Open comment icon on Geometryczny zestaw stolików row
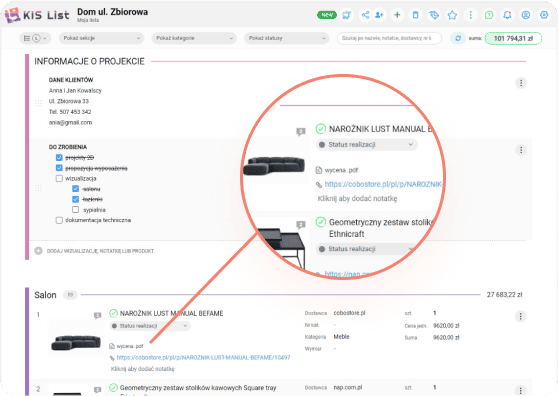The height and width of the screenshot is (396, 558). tap(98, 390)
